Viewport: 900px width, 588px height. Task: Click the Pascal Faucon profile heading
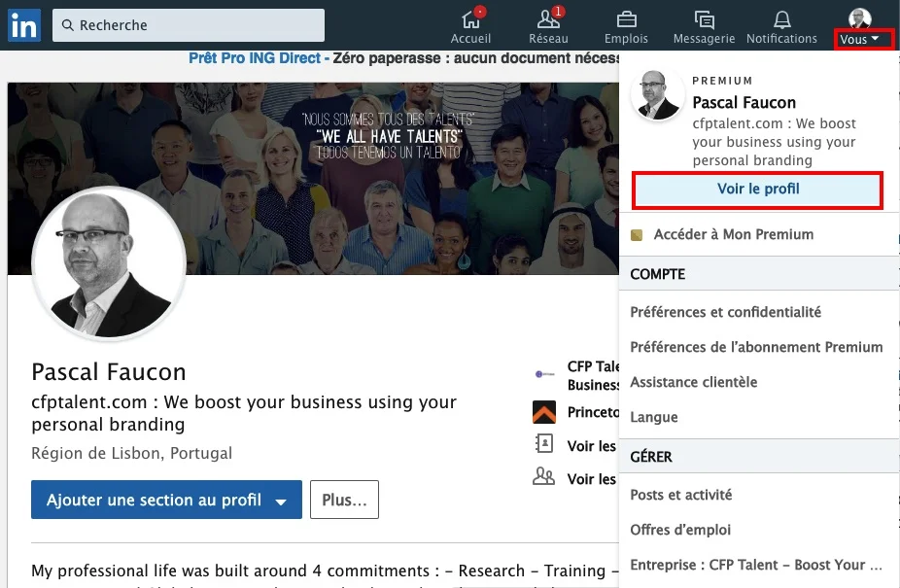click(109, 372)
